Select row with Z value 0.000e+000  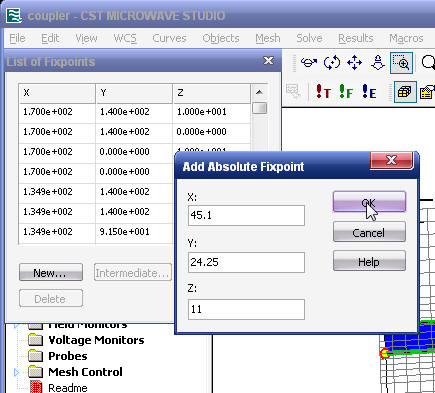click(x=134, y=132)
